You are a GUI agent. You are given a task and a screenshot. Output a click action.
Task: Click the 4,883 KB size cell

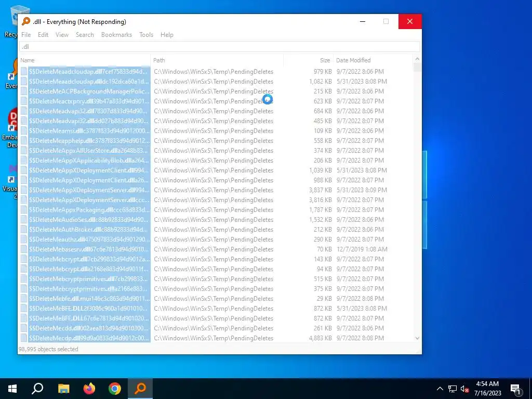click(320, 338)
